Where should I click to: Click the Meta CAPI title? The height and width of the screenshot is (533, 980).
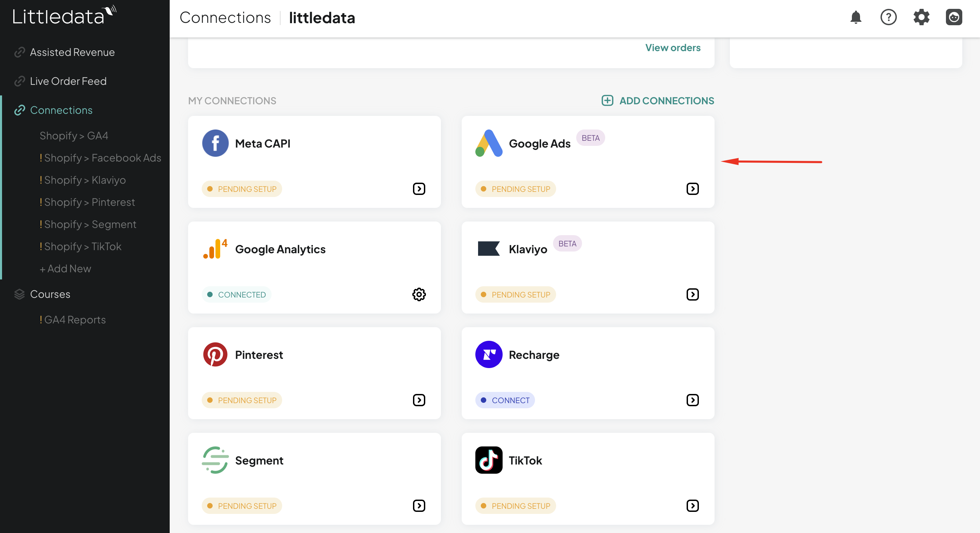(262, 143)
